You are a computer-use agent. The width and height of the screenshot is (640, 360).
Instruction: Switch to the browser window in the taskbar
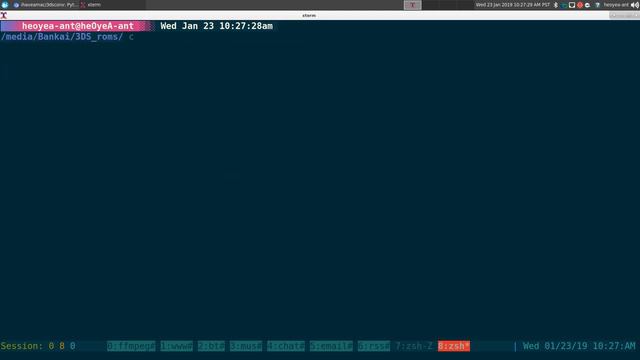point(45,5)
